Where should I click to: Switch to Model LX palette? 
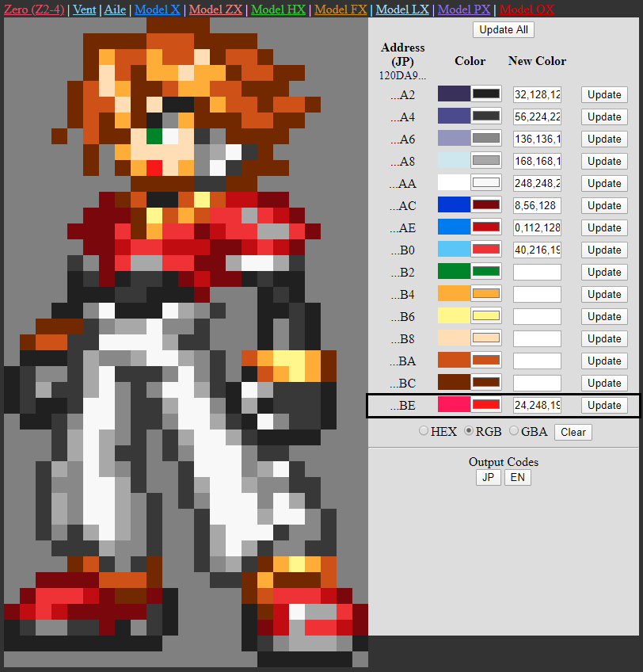pos(402,9)
